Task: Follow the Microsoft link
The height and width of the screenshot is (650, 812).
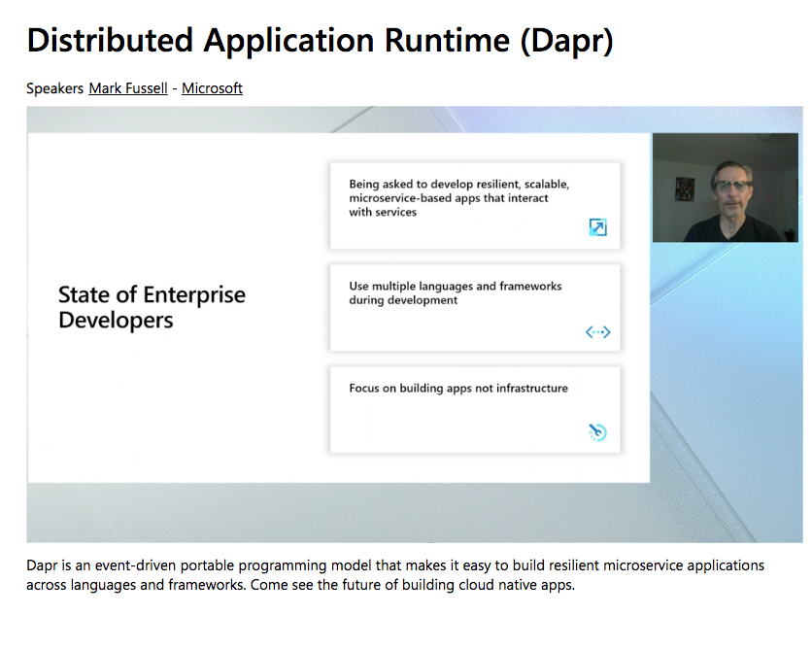Action: coord(212,88)
